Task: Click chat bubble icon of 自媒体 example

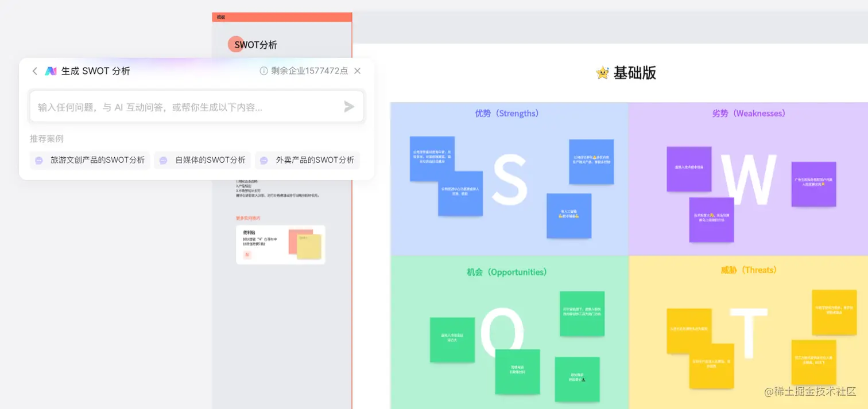Action: (x=164, y=161)
